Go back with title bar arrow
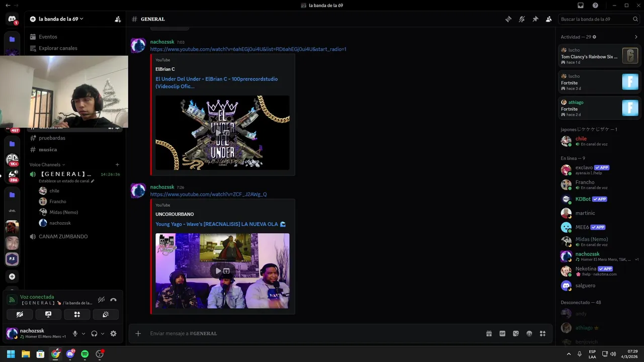 8,6
